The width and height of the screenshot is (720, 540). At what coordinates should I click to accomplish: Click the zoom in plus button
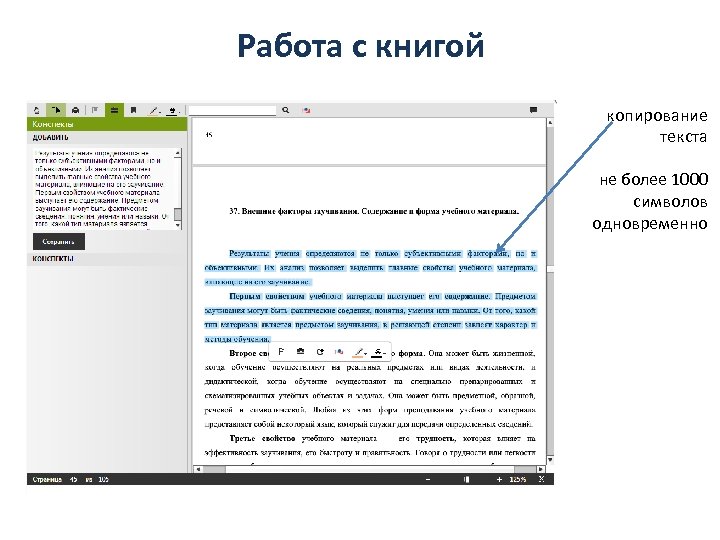[x=499, y=479]
